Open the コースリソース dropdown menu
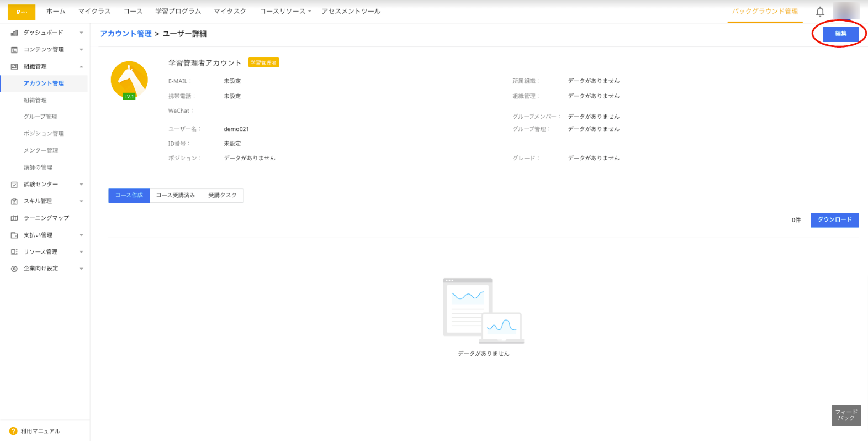This screenshot has height=441, width=868. 285,12
